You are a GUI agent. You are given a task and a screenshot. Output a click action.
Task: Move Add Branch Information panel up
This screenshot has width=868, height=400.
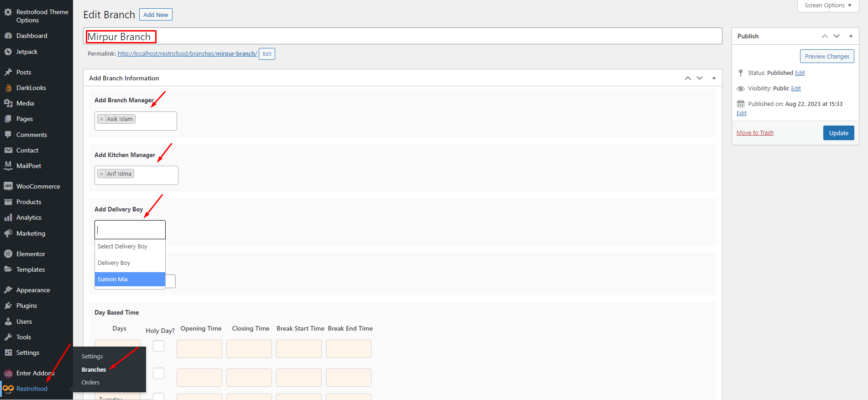[x=688, y=78]
